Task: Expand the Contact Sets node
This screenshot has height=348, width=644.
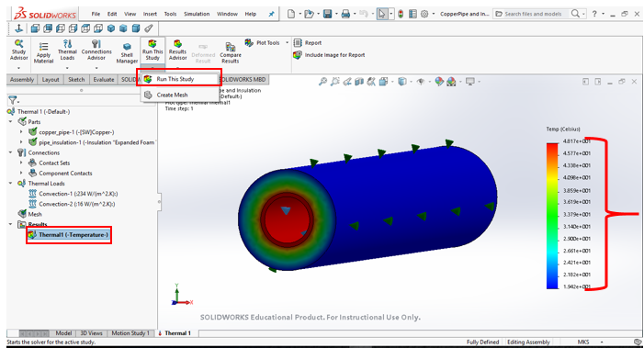Action: (21, 163)
